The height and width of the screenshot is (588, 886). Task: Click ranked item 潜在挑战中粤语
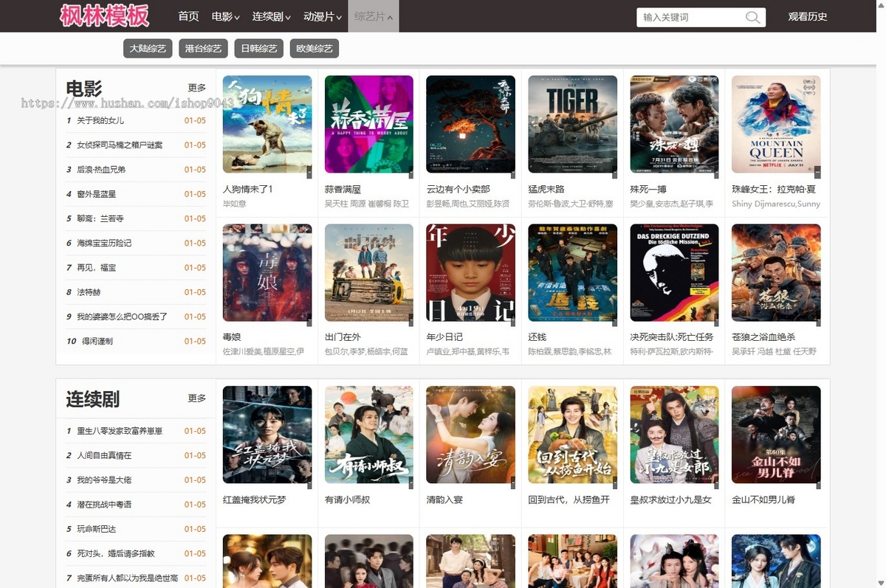[x=104, y=505]
